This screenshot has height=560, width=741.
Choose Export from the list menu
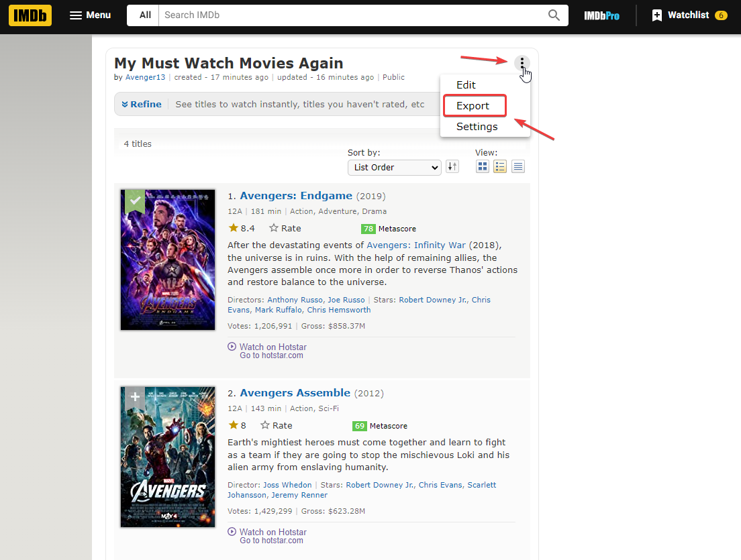(473, 106)
